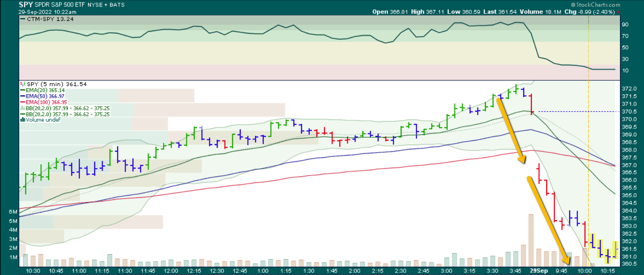Click the 370.5 price axis label
The width and height of the screenshot is (644, 275).
click(629, 112)
